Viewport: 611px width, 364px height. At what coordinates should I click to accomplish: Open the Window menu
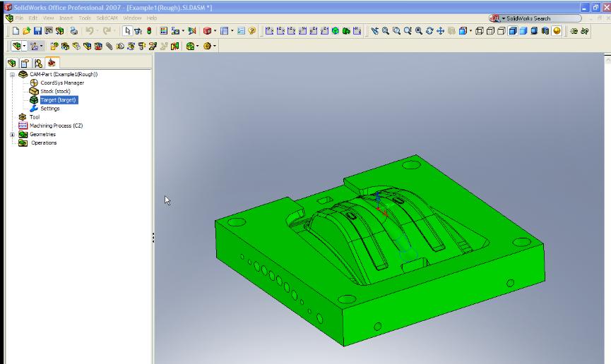click(132, 18)
